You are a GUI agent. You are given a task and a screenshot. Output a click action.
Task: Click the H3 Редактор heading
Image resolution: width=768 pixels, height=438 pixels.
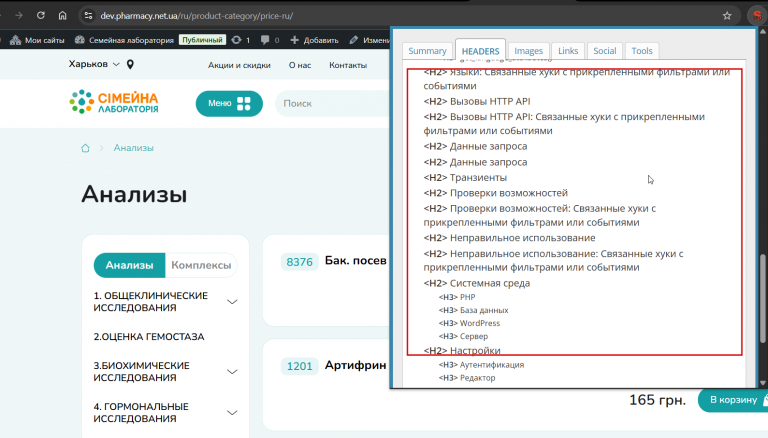467,378
